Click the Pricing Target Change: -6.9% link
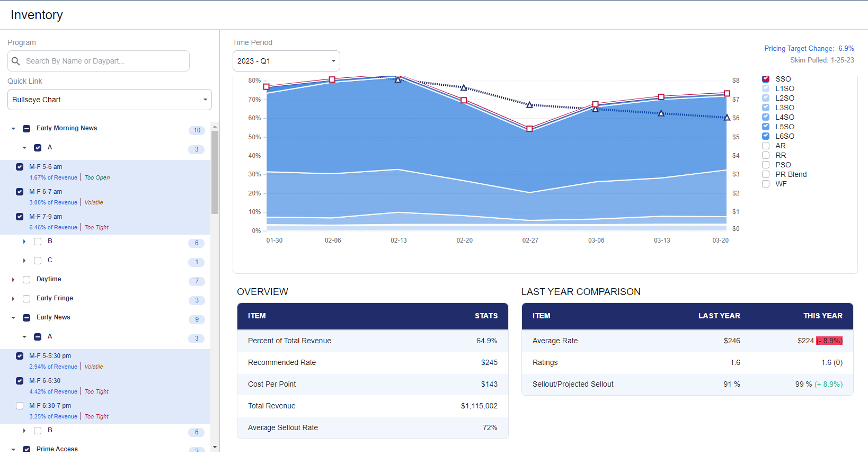The width and height of the screenshot is (868, 455). coord(809,48)
